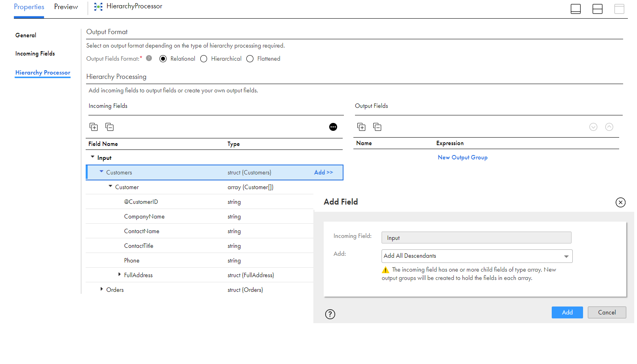Move output field up arrow
637x364 pixels.
click(x=609, y=127)
